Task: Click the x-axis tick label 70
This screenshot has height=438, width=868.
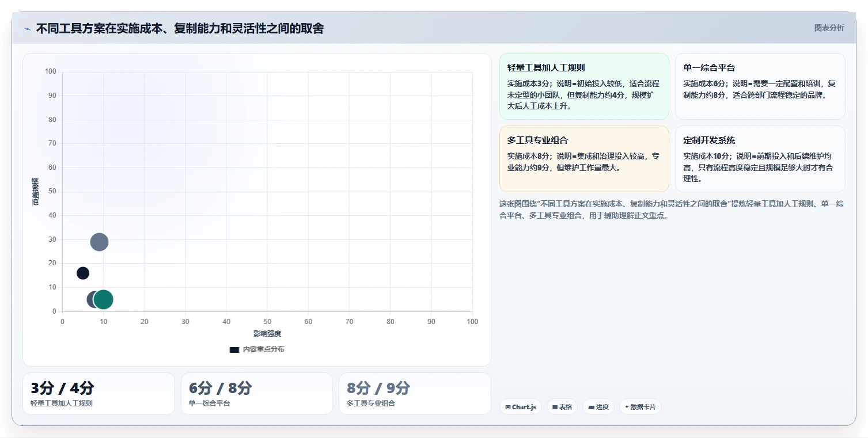Action: point(350,322)
